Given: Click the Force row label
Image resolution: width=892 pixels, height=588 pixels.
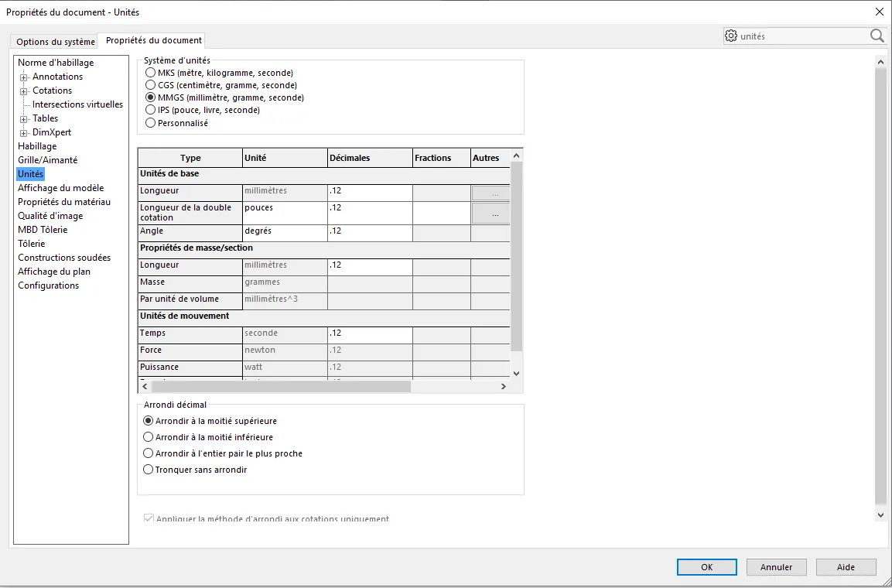Looking at the screenshot, I should click(x=151, y=350).
